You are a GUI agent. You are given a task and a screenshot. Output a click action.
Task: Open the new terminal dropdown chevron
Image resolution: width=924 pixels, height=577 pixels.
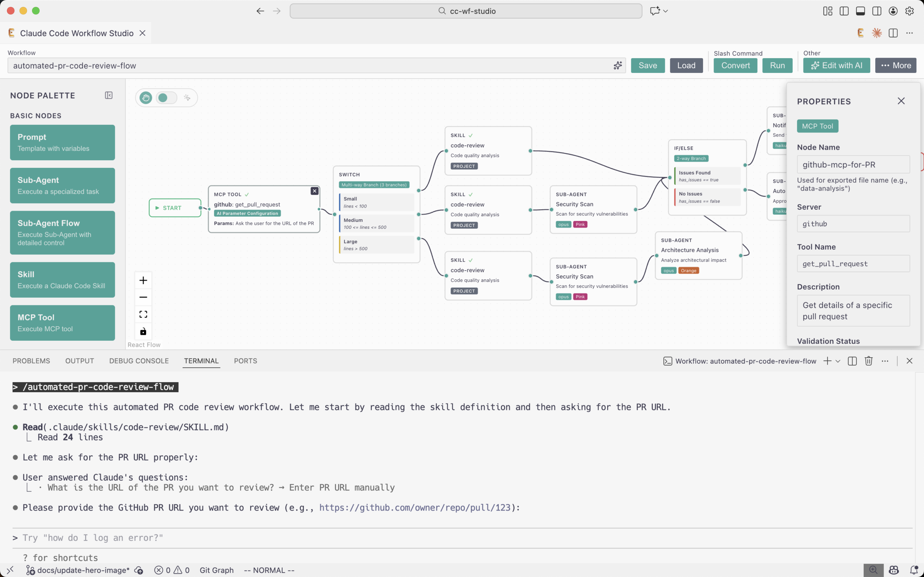pyautogui.click(x=837, y=360)
